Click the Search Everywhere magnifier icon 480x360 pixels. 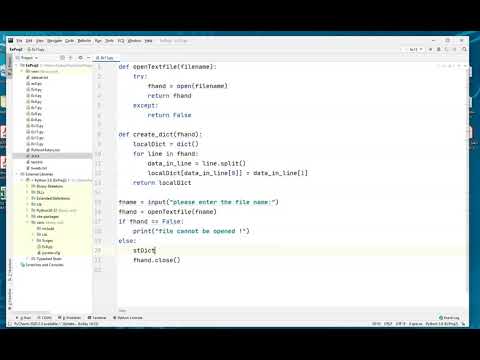click(464, 49)
